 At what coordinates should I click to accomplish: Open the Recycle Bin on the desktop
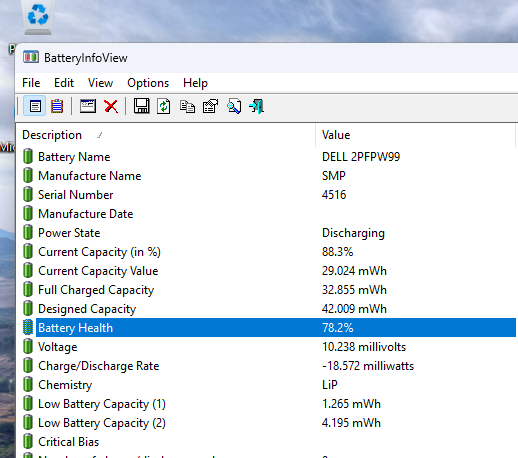pyautogui.click(x=38, y=17)
